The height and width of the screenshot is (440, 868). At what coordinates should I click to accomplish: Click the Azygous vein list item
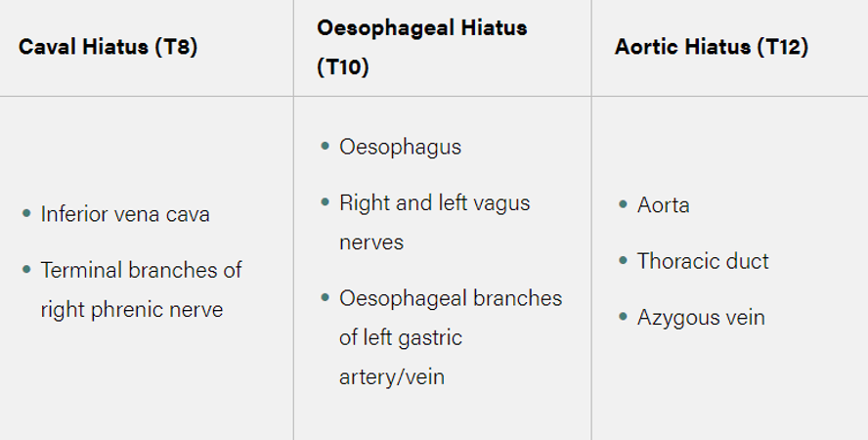pyautogui.click(x=700, y=318)
